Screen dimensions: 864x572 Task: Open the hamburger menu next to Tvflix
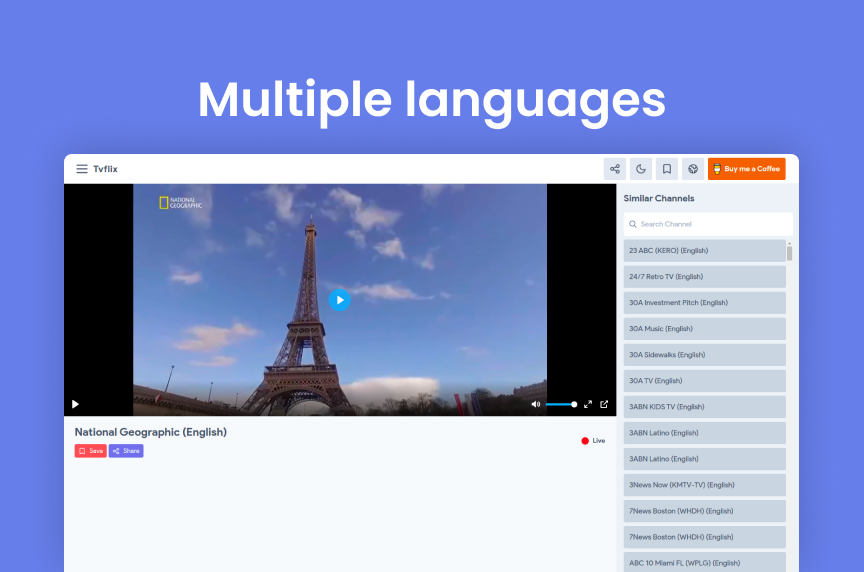82,169
